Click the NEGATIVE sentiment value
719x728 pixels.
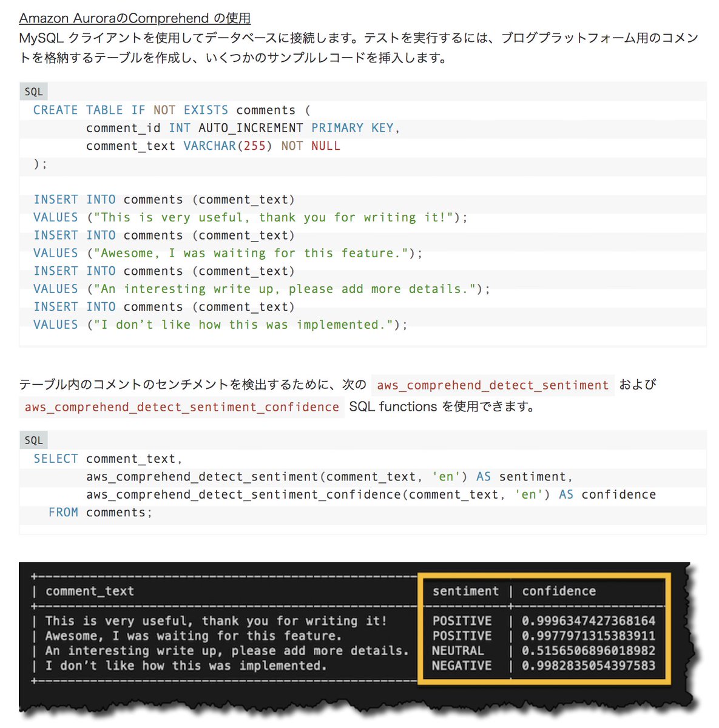(461, 666)
